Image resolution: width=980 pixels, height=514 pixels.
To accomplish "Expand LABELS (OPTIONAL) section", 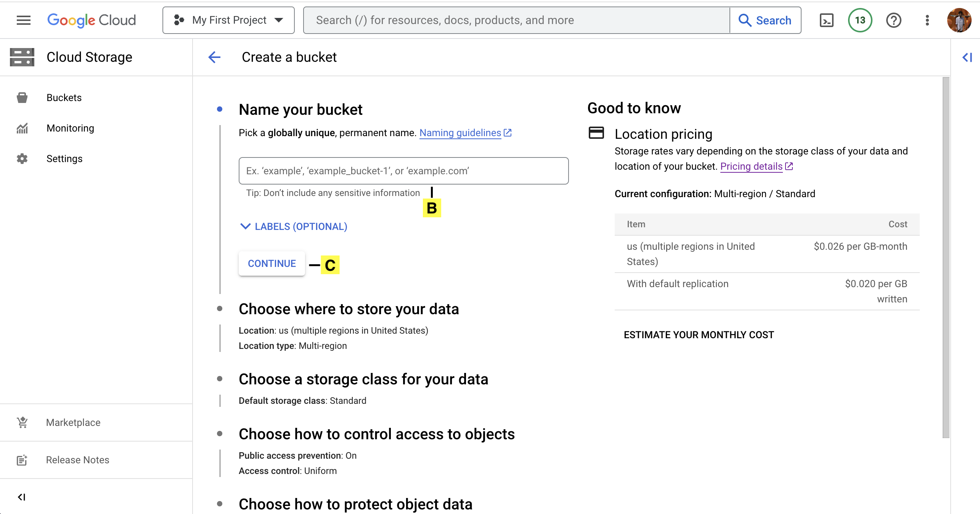I will click(294, 226).
